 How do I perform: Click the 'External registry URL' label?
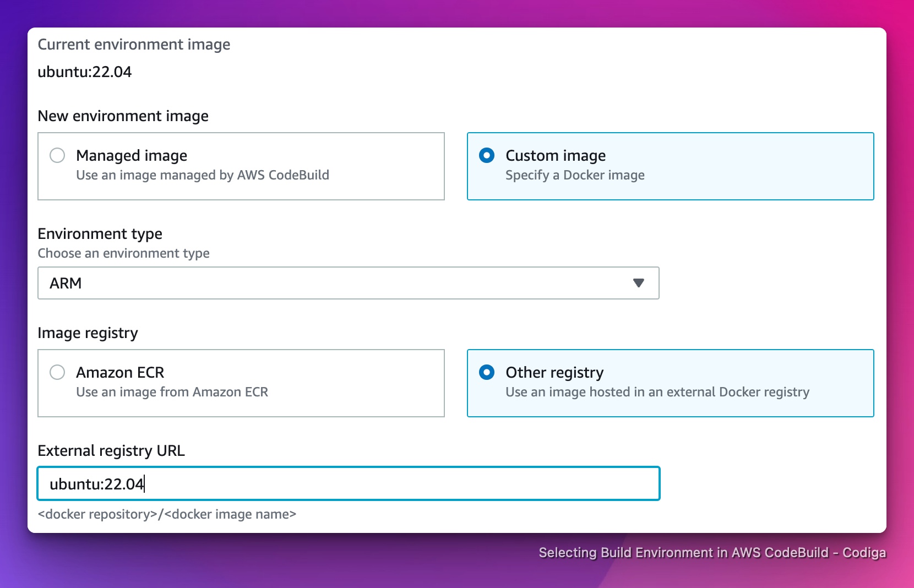pos(111,451)
